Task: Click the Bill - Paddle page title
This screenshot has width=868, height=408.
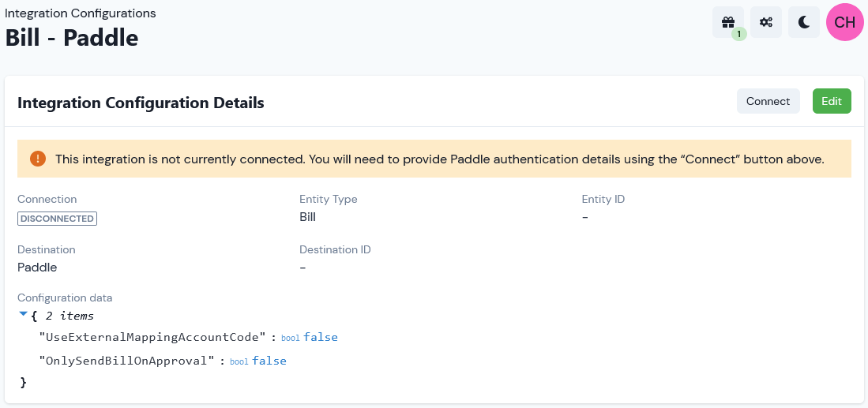Action: 71,38
